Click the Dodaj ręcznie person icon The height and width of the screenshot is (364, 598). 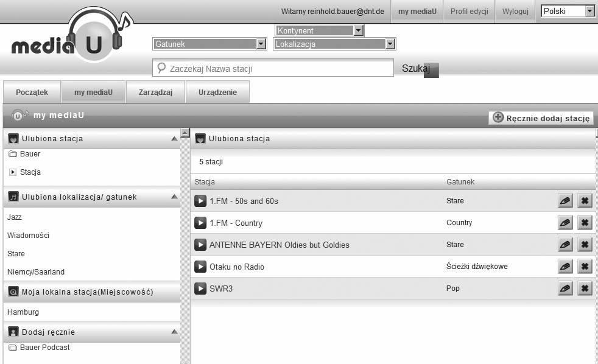pos(13,332)
